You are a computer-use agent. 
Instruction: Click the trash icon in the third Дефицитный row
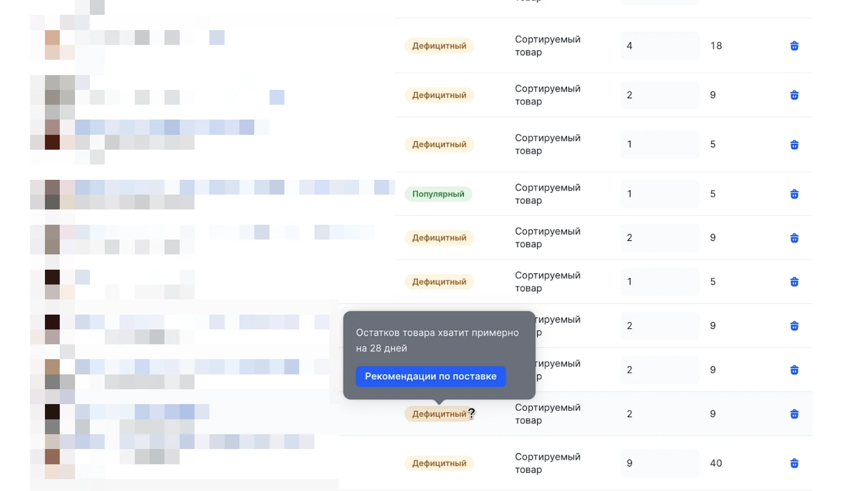pos(795,145)
